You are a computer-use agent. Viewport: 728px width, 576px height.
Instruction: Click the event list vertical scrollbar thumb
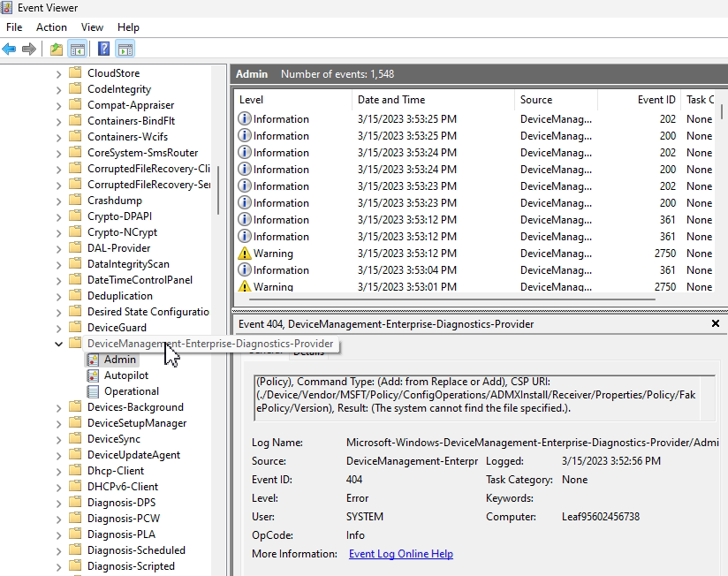tap(722, 111)
